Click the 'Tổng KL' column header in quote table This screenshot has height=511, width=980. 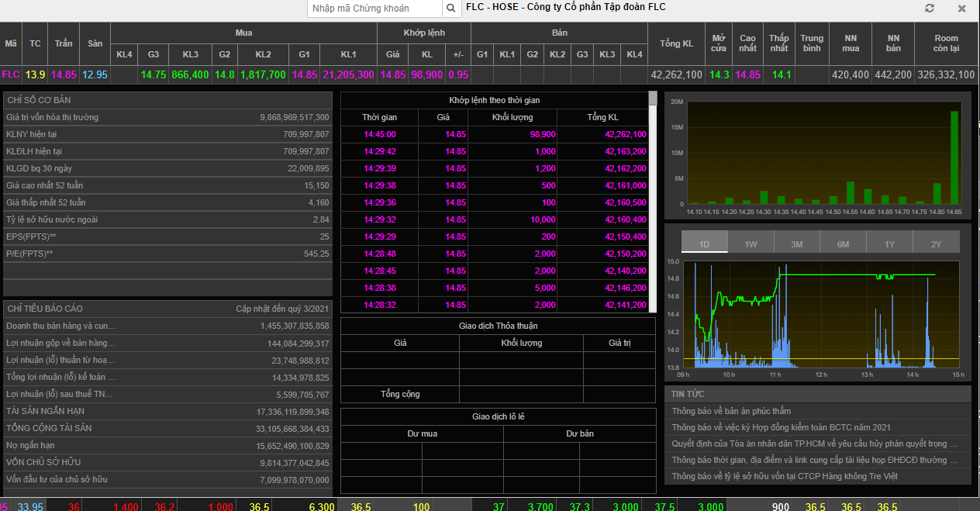click(x=677, y=43)
